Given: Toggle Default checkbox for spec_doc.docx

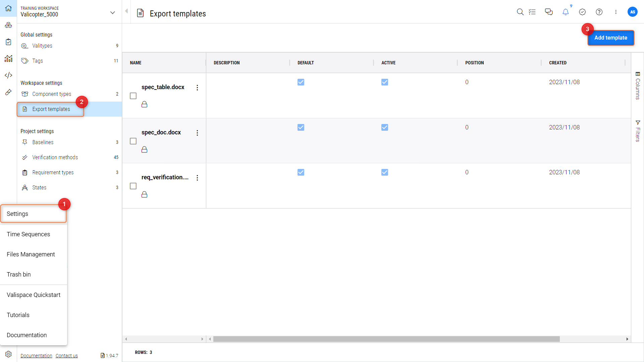Looking at the screenshot, I should tap(301, 127).
